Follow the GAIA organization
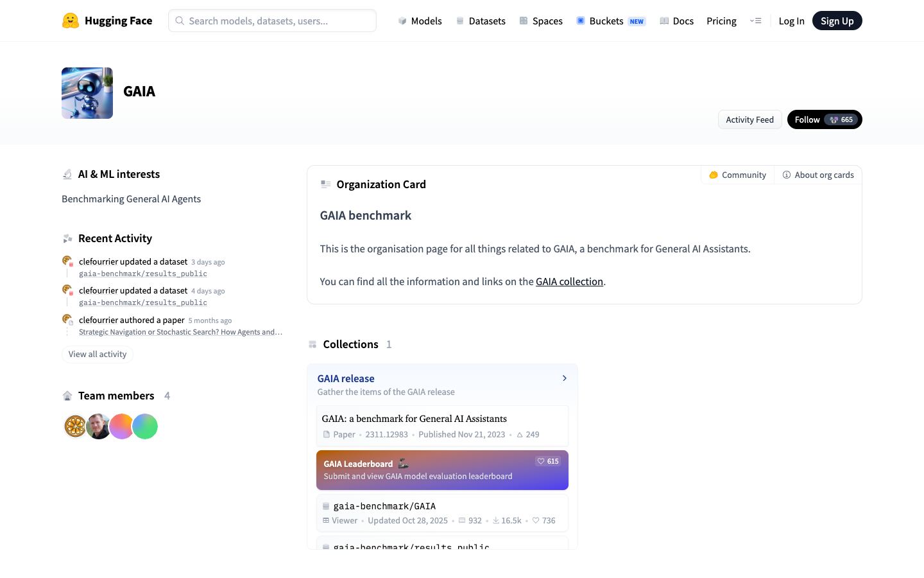Screen dimensions: 924x578 pos(807,119)
